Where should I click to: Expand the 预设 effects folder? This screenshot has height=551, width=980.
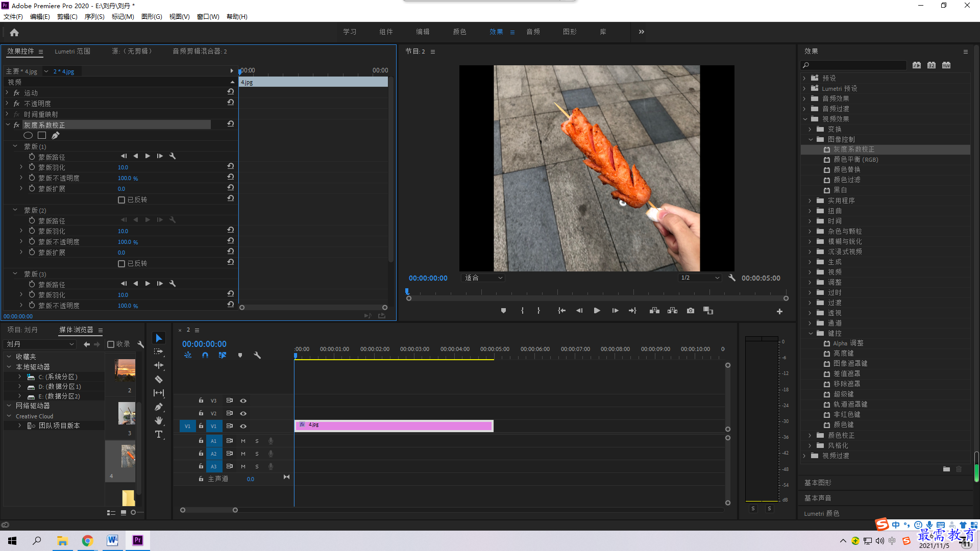804,78
